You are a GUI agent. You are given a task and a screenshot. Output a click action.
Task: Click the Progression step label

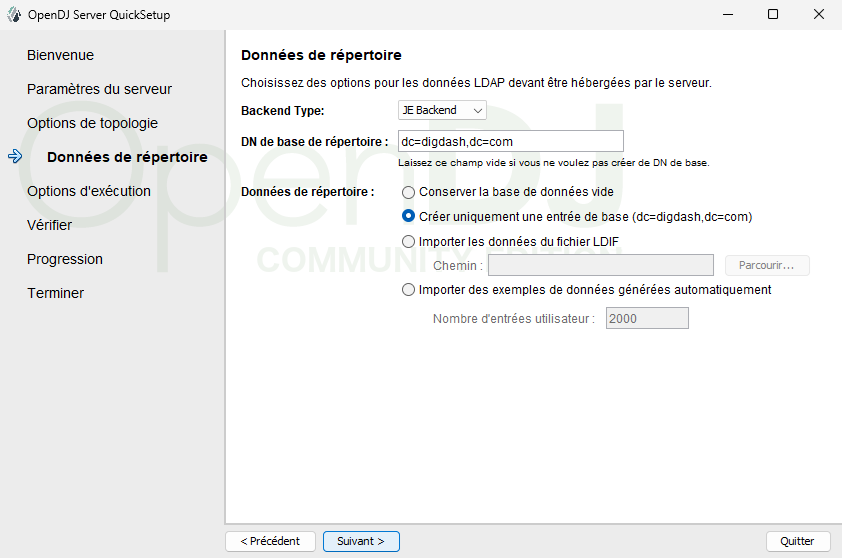pos(65,259)
